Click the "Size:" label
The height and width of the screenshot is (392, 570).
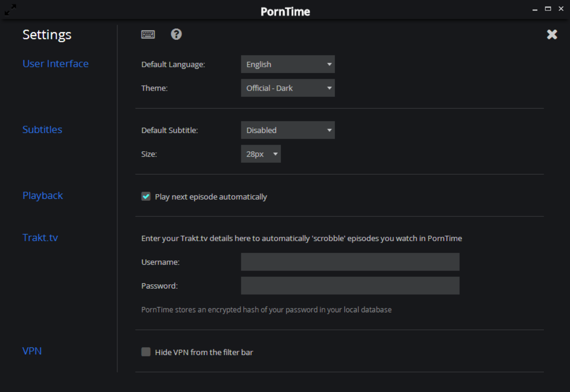[149, 154]
